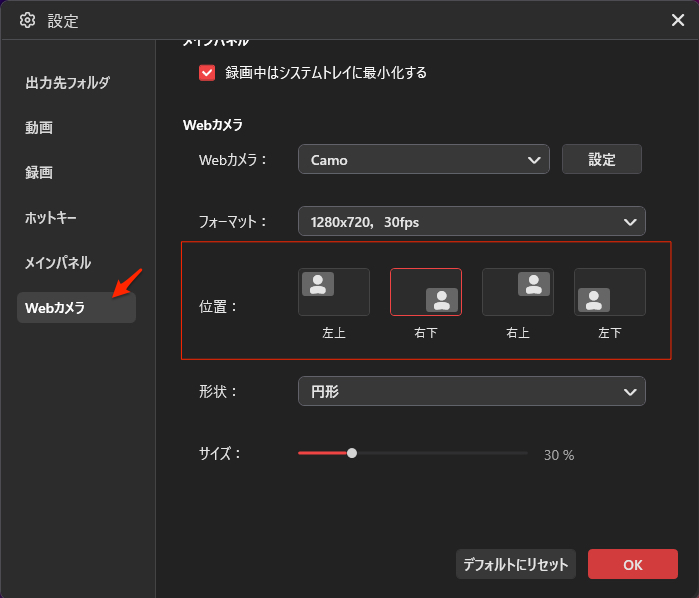699x598 pixels.
Task: Select the Webカメラ sidebar tab
Action: [75, 308]
